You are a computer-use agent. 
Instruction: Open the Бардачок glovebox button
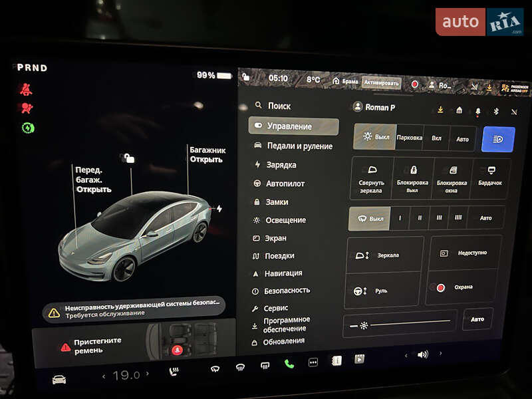[489, 178]
